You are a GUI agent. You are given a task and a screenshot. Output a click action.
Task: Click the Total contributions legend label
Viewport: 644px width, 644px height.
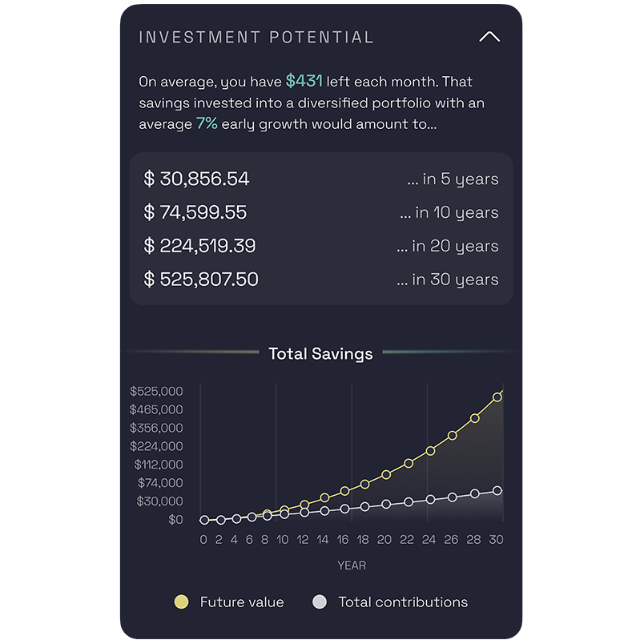coord(403,602)
